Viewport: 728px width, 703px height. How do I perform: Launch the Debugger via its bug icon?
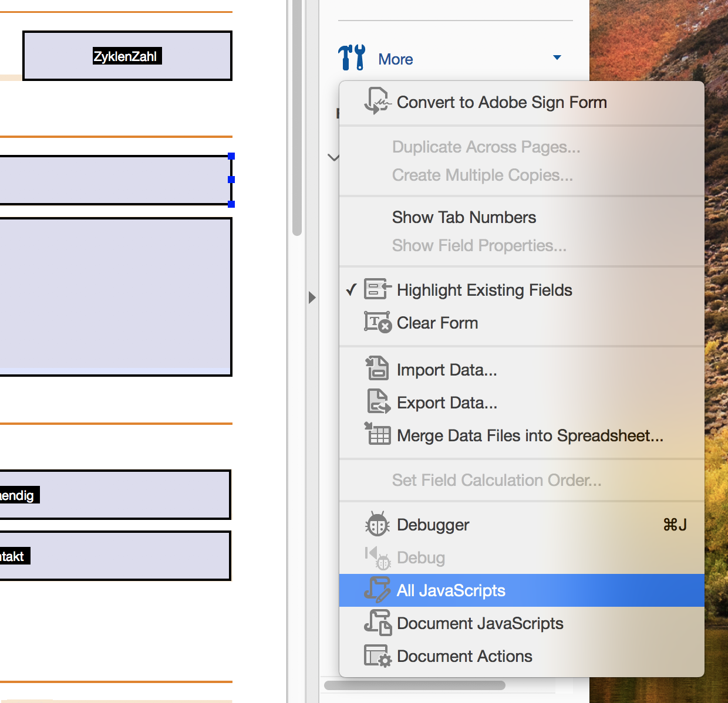pos(376,524)
